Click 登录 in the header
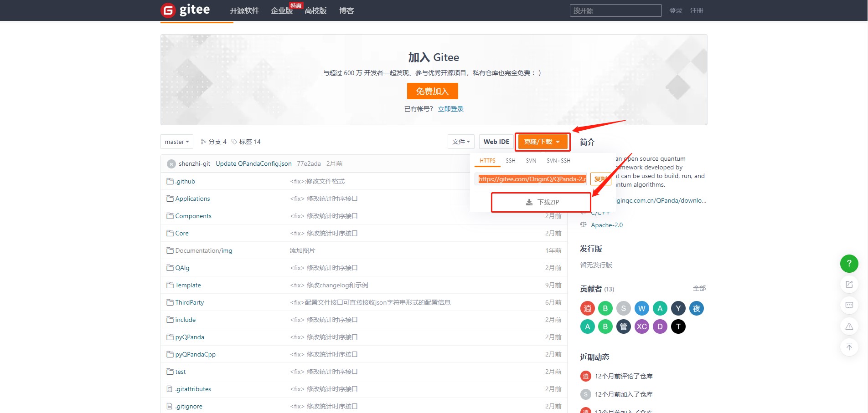Viewport: 868px width, 413px height. coord(676,10)
